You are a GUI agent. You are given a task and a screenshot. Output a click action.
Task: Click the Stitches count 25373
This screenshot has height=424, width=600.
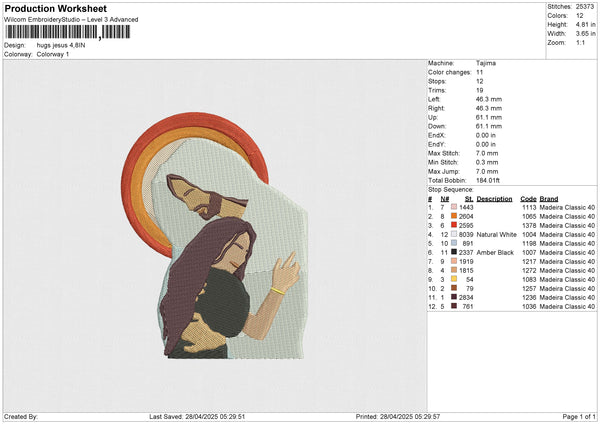point(587,5)
